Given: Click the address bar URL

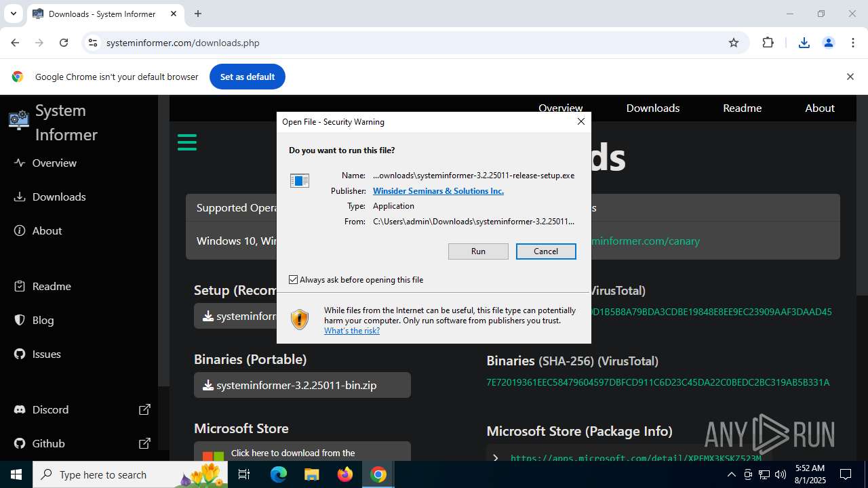Looking at the screenshot, I should click(183, 43).
